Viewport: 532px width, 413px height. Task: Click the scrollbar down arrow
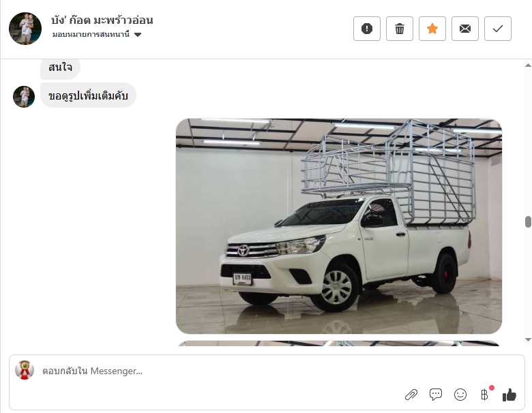[x=528, y=339]
